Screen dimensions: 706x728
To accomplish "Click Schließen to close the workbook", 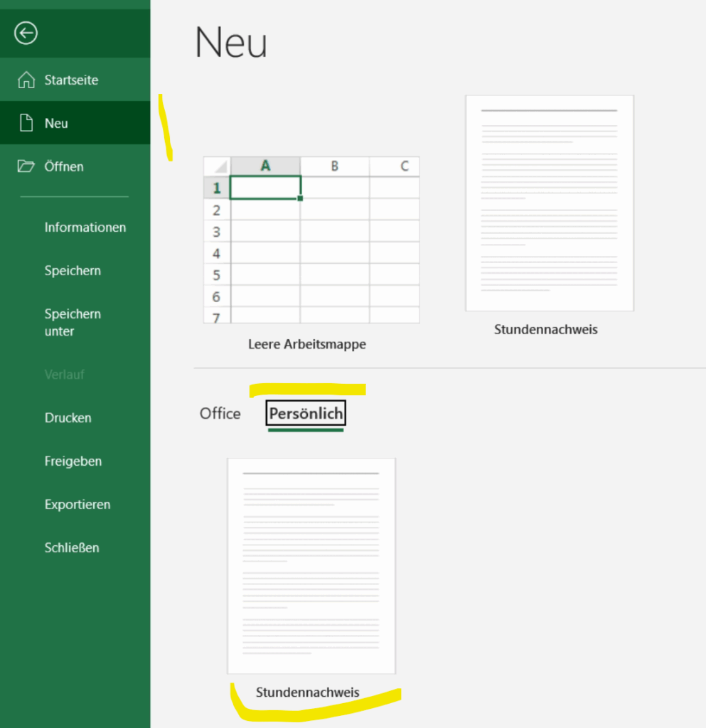I will [72, 548].
